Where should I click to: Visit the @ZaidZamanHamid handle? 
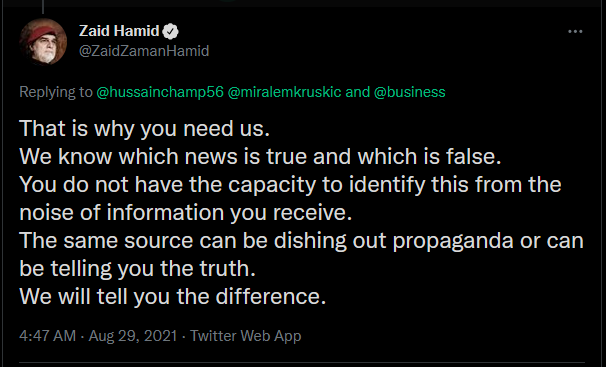pos(144,51)
